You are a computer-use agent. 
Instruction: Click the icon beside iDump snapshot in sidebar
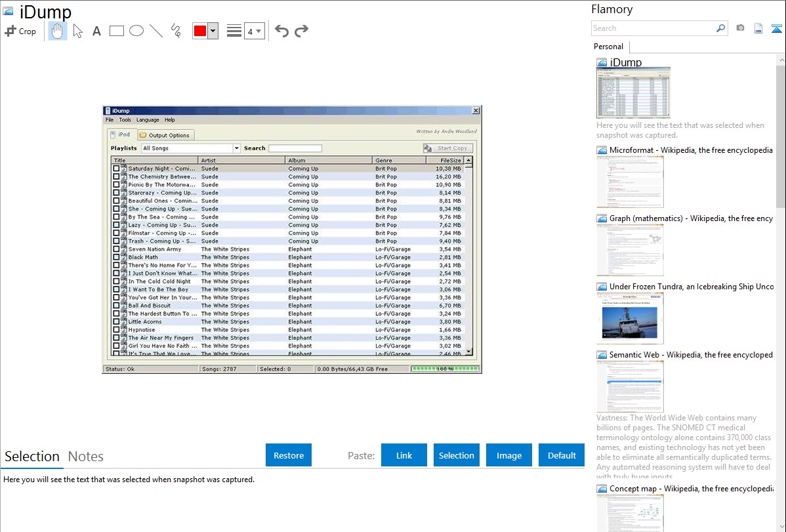[x=602, y=63]
